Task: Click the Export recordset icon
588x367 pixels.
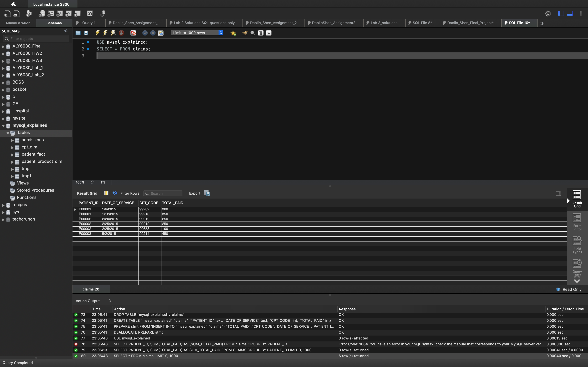Action: [207, 193]
